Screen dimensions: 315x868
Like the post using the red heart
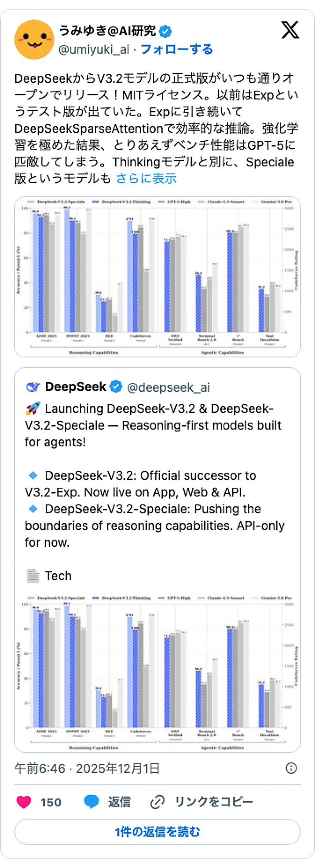tap(24, 802)
